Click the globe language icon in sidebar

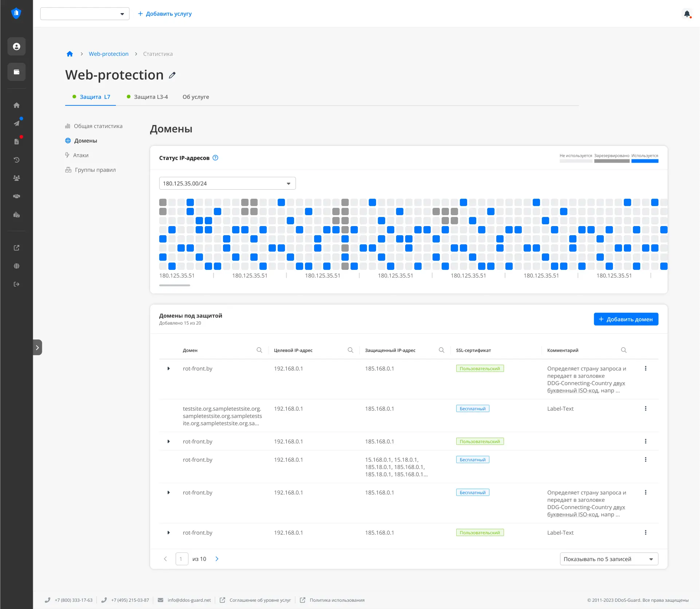click(x=16, y=266)
